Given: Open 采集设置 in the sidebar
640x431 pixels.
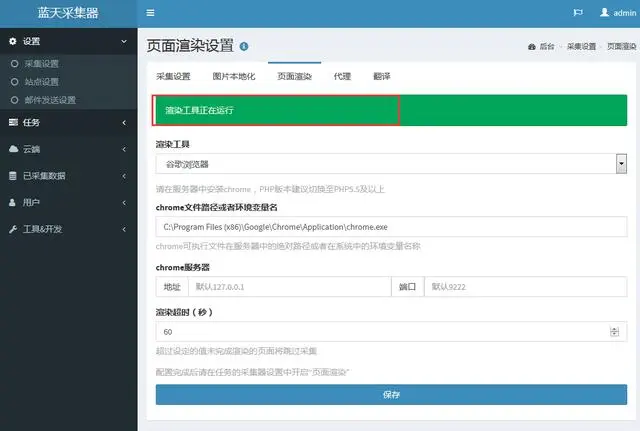Looking at the screenshot, I should coord(42,64).
